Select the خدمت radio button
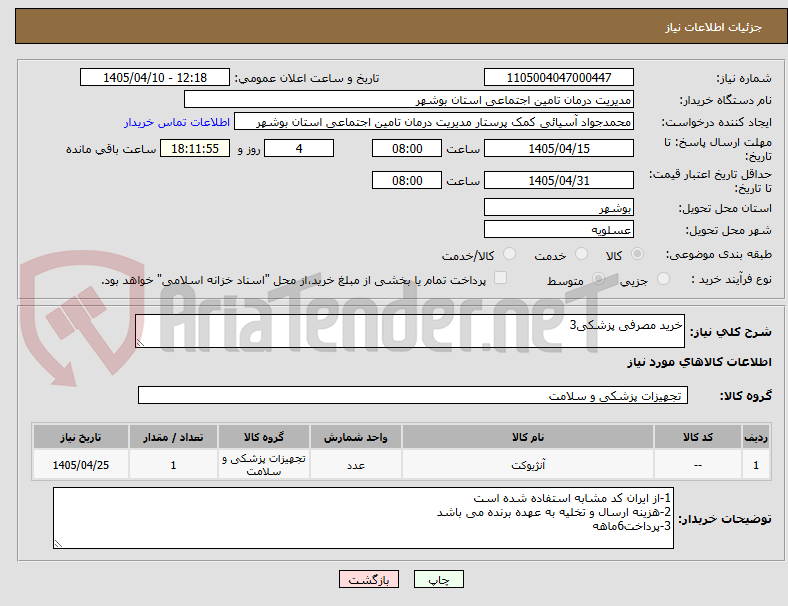 pos(581,254)
